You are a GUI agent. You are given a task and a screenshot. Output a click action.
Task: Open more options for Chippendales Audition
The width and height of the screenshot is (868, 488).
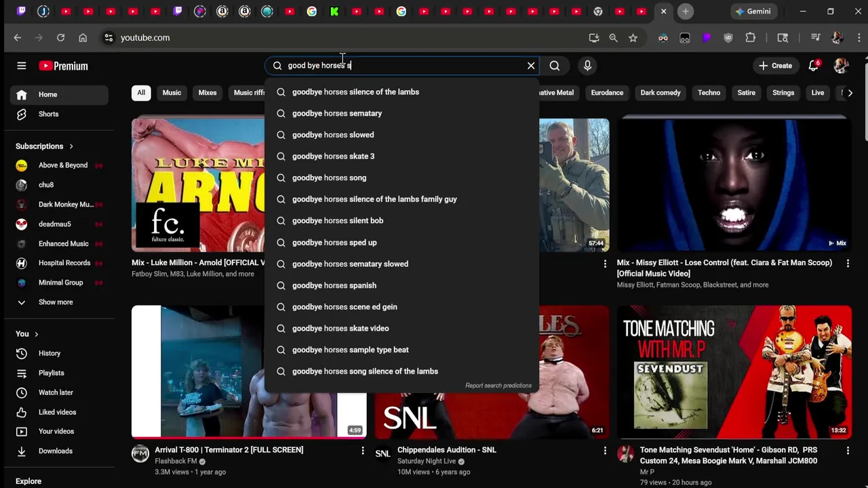tap(605, 450)
